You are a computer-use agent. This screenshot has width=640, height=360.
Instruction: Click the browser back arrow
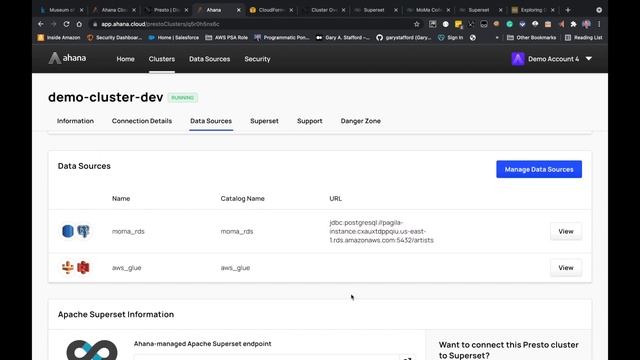click(41, 24)
